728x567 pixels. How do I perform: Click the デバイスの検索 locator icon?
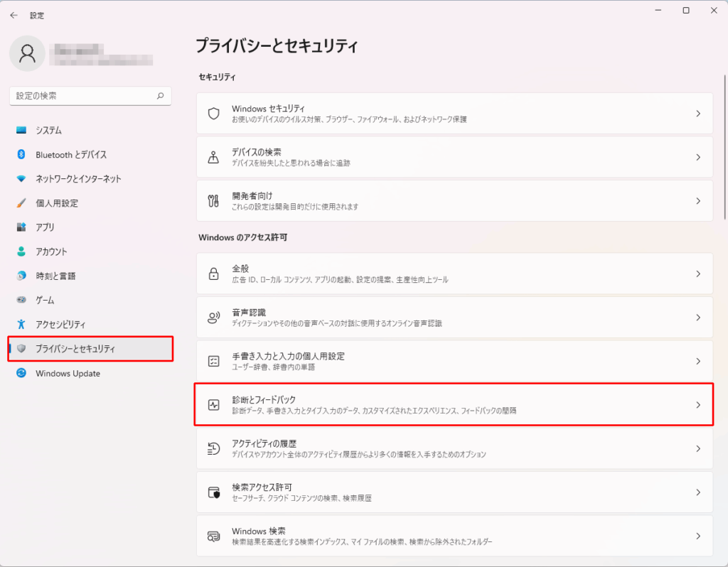(213, 157)
